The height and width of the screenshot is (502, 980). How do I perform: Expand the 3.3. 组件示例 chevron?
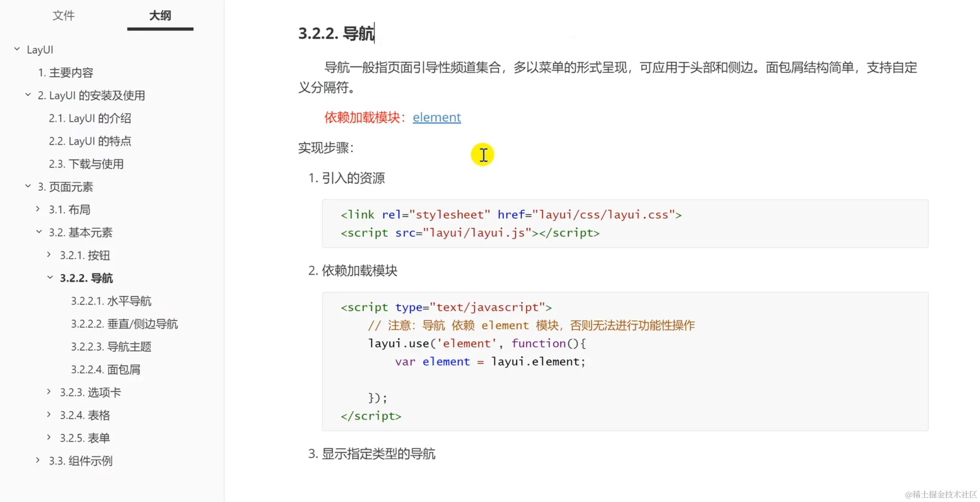38,460
